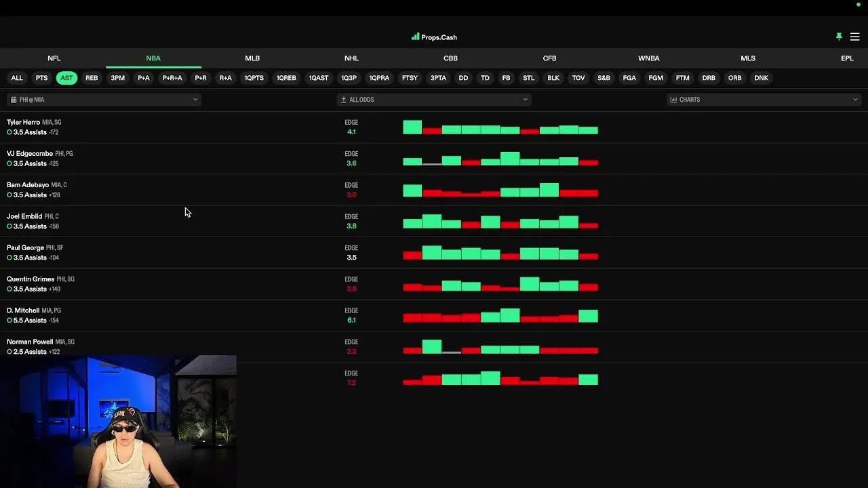
Task: Click the over circle icon beside Quentin Grimes' line
Action: click(9, 289)
